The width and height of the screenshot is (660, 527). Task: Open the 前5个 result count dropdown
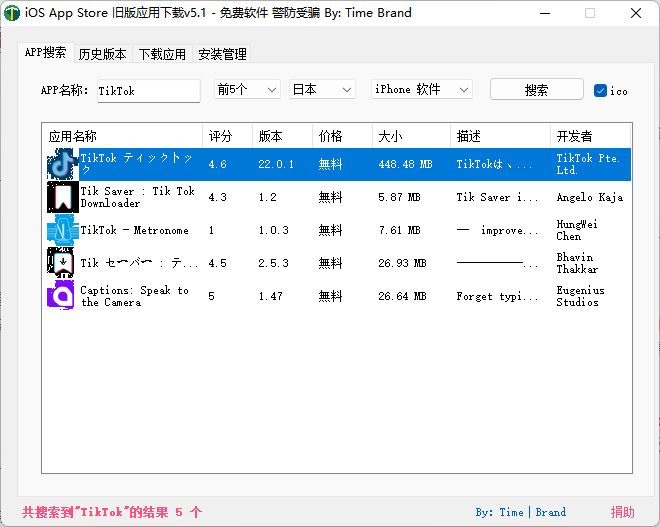(x=247, y=89)
